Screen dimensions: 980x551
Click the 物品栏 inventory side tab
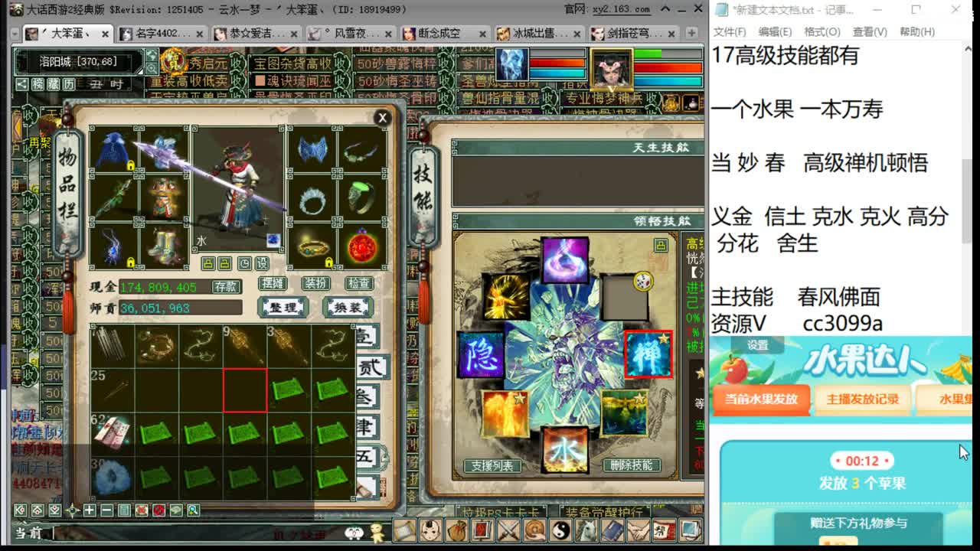(x=67, y=184)
